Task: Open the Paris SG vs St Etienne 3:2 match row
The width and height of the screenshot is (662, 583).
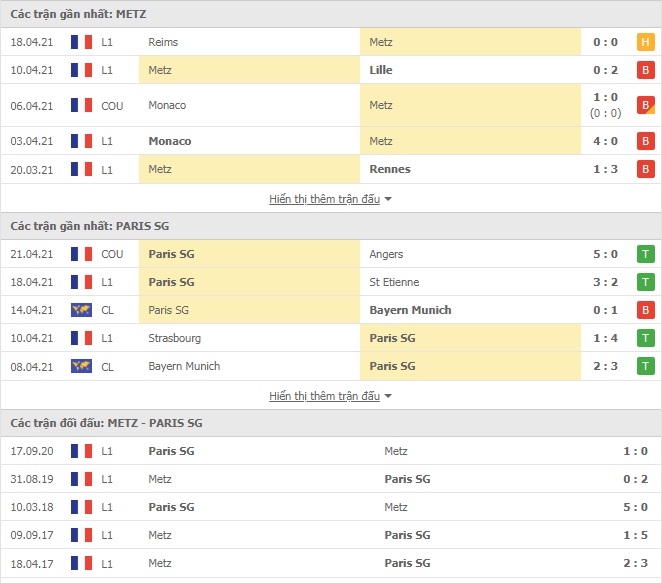Action: pos(331,282)
